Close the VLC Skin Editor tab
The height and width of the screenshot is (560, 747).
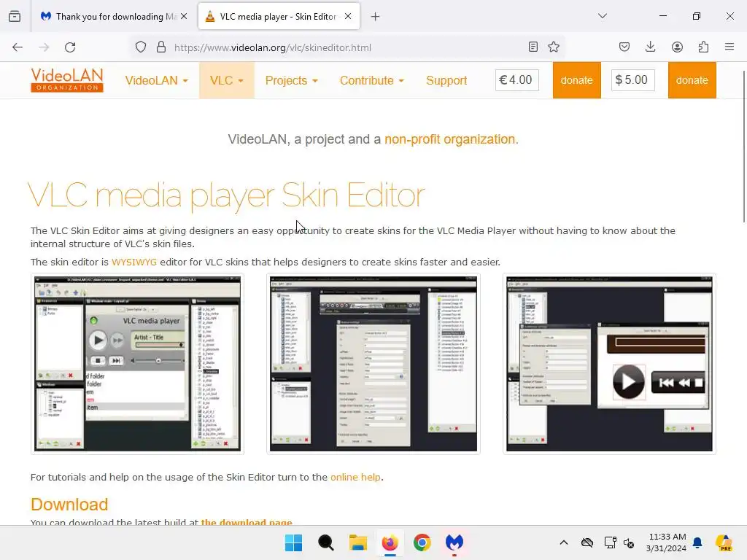click(x=348, y=17)
